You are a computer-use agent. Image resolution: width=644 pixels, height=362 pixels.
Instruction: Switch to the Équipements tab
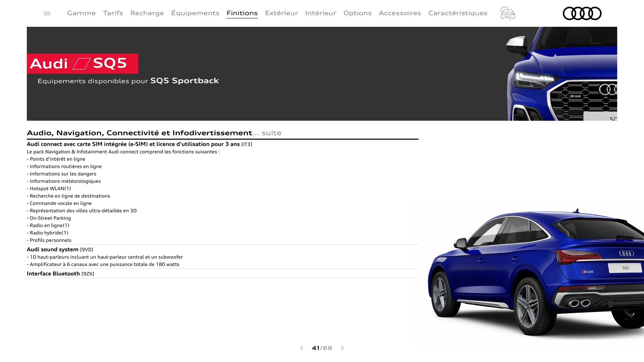[195, 13]
